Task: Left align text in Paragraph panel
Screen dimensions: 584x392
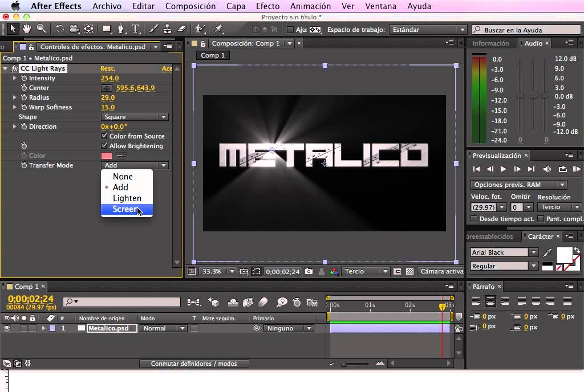Action: point(476,301)
